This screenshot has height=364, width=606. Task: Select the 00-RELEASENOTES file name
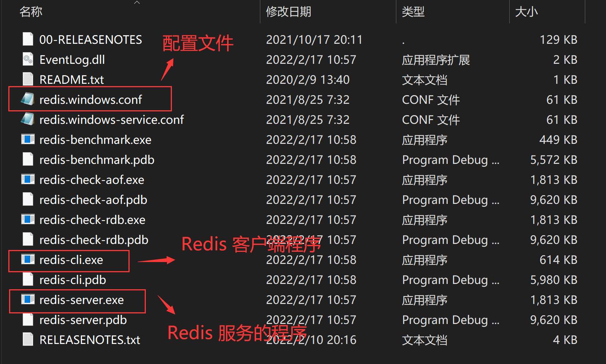click(91, 40)
